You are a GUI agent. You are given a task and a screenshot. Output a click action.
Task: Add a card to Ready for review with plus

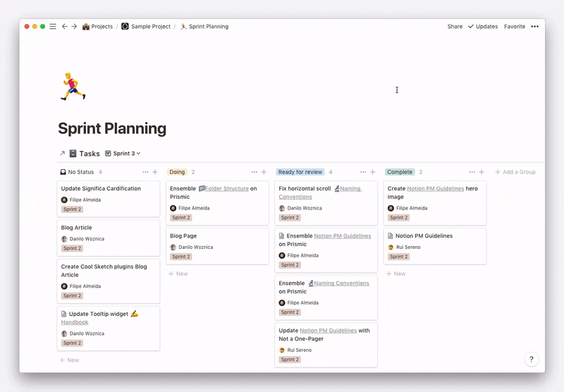(373, 172)
